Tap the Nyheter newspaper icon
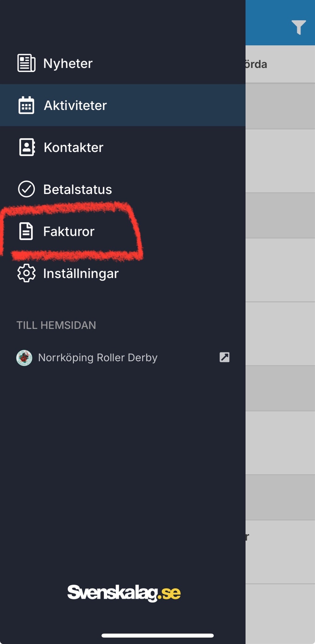Screen dimensions: 315x644 26,63
